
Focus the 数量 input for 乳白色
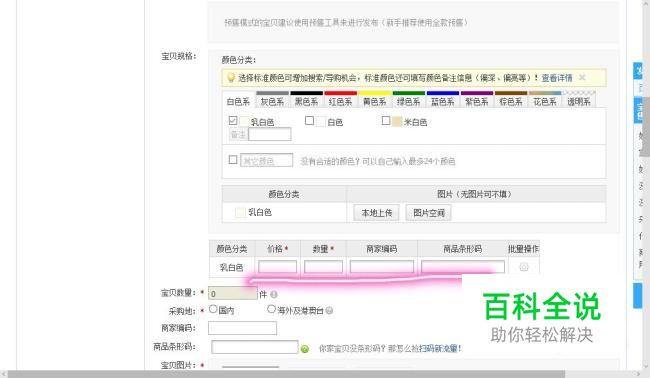(323, 267)
